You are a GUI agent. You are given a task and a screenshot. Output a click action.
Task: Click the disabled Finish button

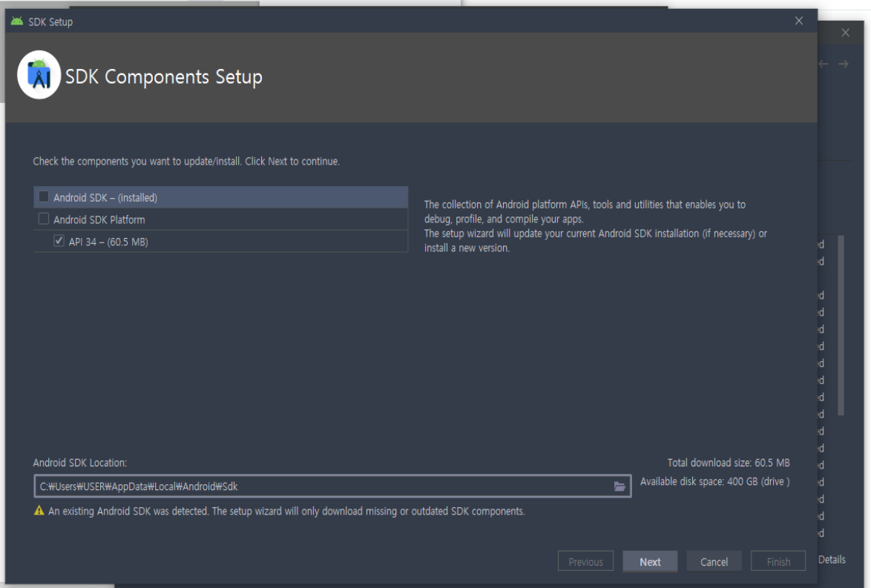pyautogui.click(x=778, y=561)
